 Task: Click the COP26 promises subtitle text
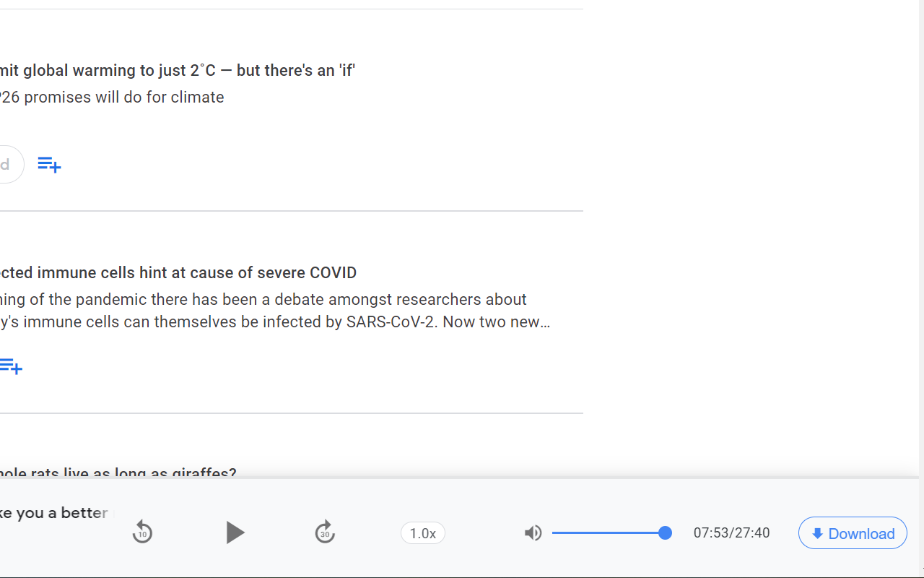click(112, 97)
